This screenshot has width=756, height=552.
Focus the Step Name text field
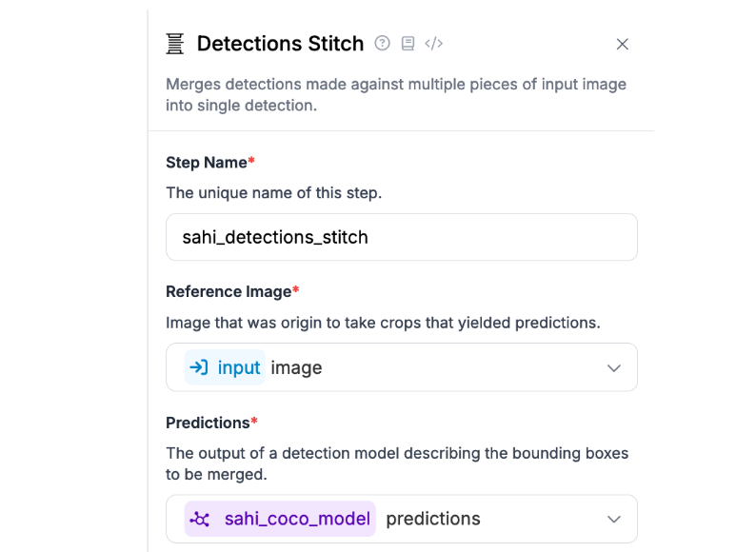tap(401, 237)
